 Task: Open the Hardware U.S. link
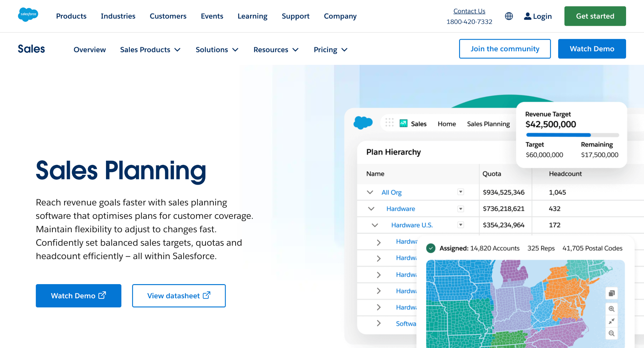412,225
